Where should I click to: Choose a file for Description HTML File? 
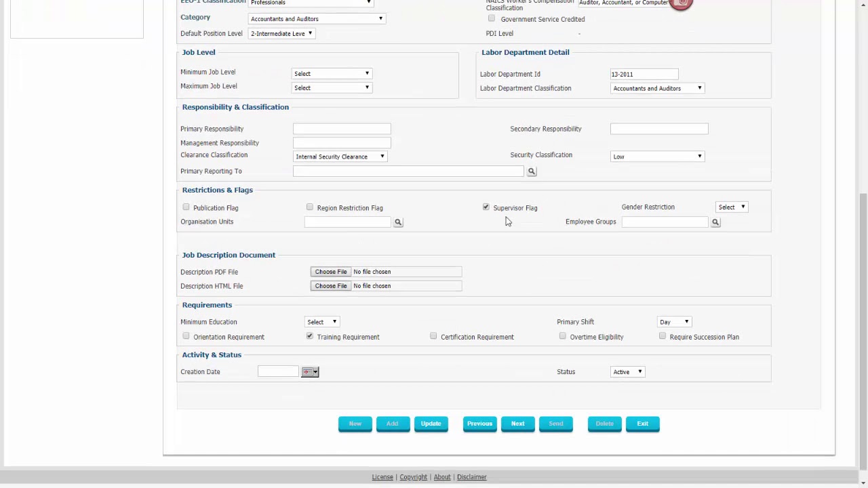[331, 286]
